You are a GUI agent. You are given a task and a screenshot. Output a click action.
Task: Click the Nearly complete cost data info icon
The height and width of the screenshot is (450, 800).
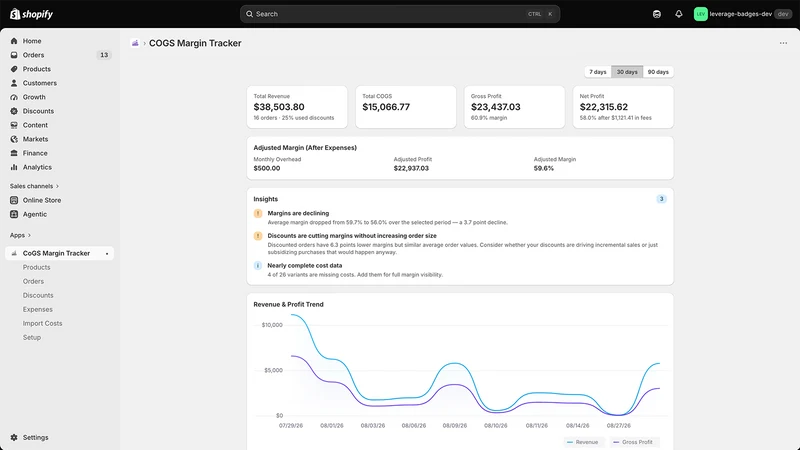click(258, 266)
